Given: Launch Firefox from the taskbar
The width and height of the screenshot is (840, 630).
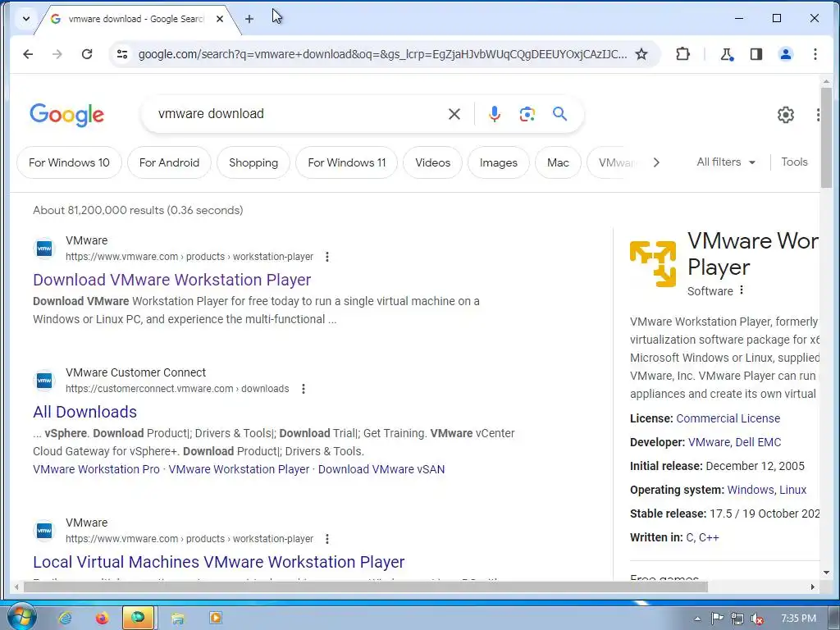Looking at the screenshot, I should [102, 619].
